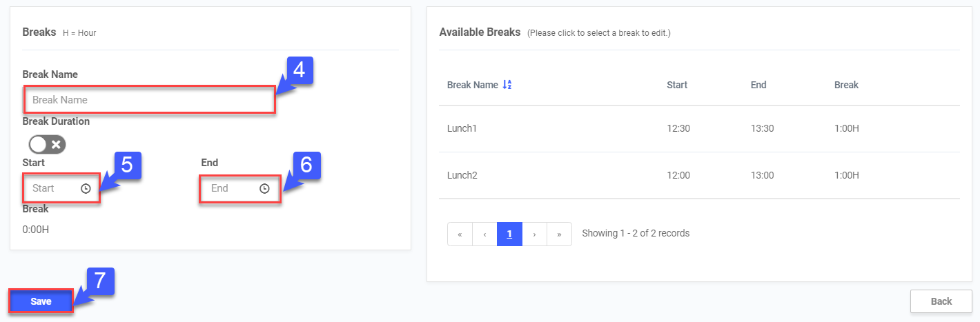Viewport: 980px width, 322px height.
Task: Go to previous page of breaks
Action: (x=484, y=234)
